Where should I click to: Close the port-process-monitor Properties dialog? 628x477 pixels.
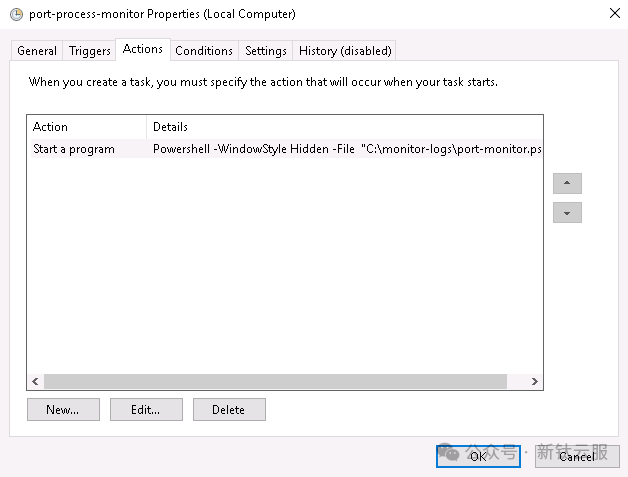615,13
